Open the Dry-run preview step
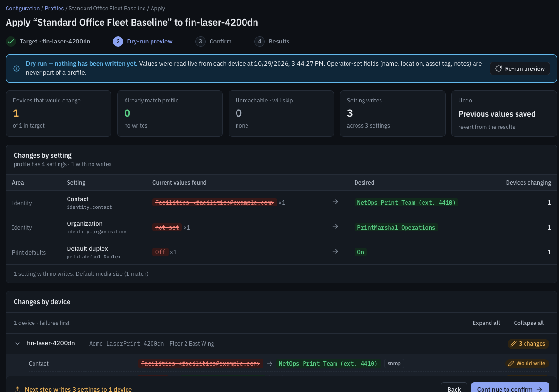 143,42
